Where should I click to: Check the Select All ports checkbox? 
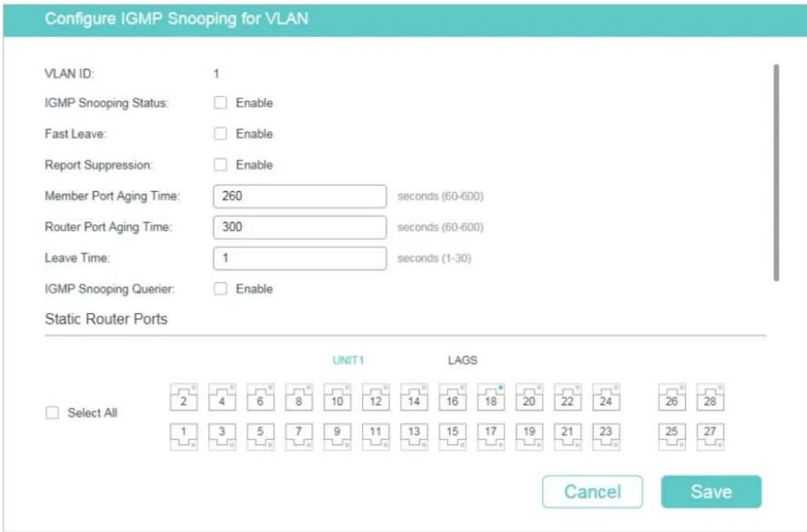52,413
